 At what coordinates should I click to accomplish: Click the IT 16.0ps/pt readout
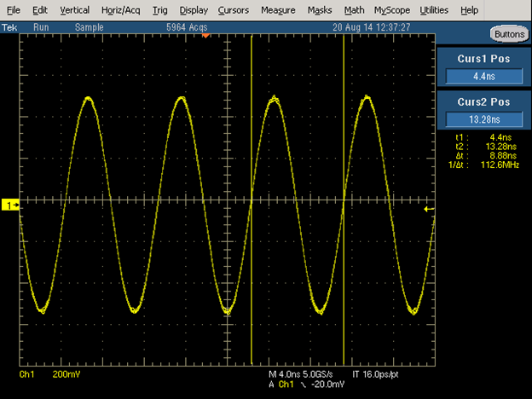(x=375, y=374)
